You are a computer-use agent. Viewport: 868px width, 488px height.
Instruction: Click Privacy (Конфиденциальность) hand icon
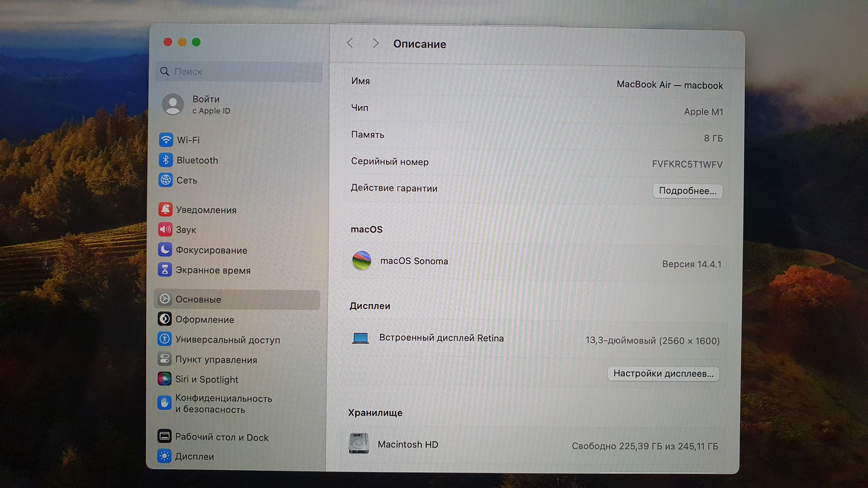click(x=164, y=403)
